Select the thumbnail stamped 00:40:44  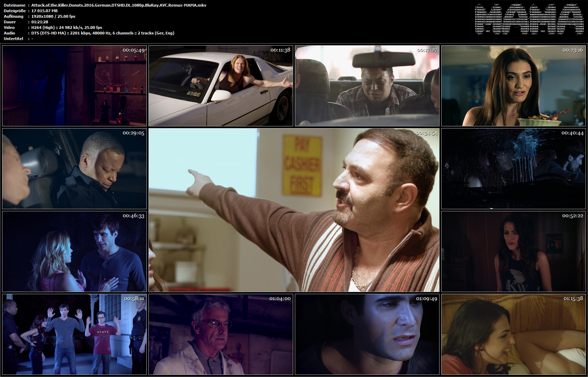pyautogui.click(x=513, y=168)
